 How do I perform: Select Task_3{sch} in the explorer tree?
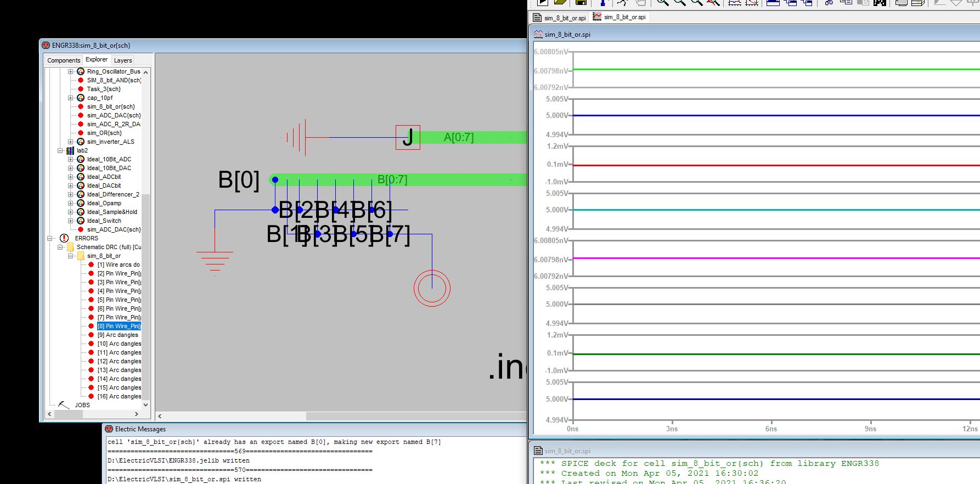click(104, 89)
